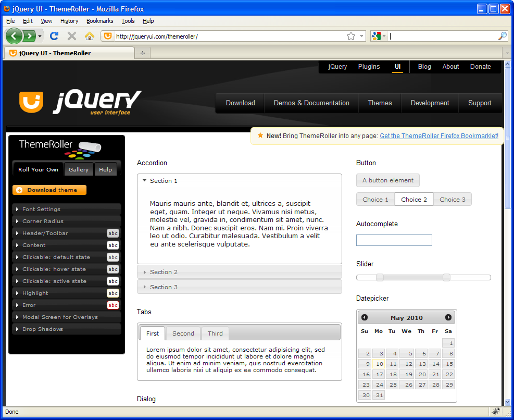Open a new tab with the plus button
The height and width of the screenshot is (420, 514).
(143, 53)
